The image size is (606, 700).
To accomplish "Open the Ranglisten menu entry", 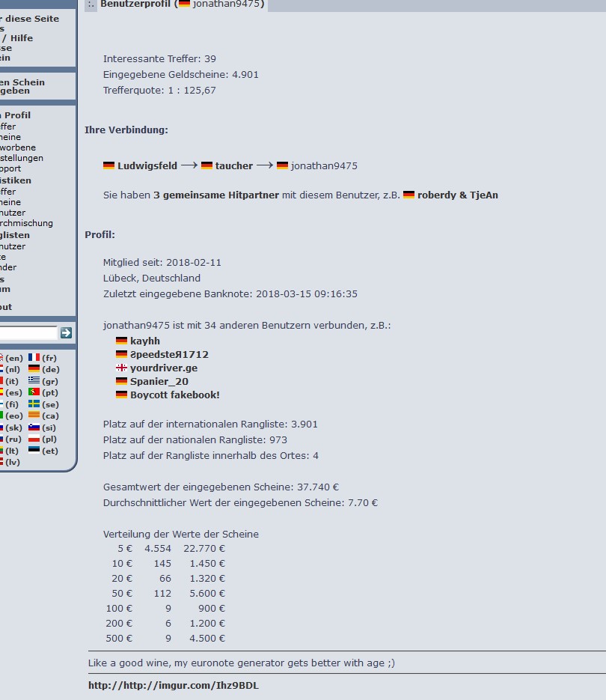I will (x=14, y=234).
